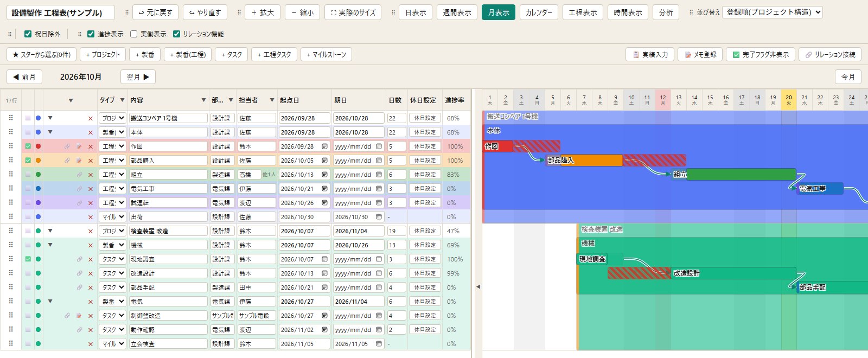Add a new プロジェクト
868x358 pixels.
pos(103,54)
